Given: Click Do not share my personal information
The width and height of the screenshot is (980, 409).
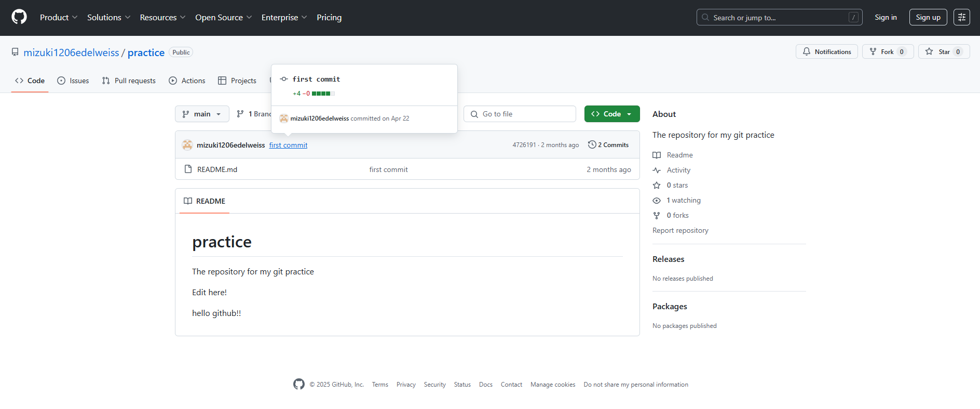Looking at the screenshot, I should click(636, 385).
